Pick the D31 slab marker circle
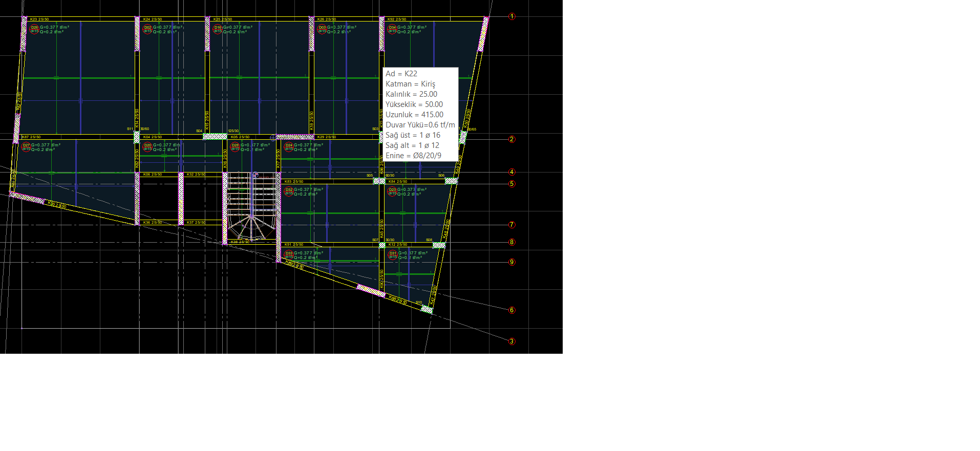Viewport: 980px width, 451px height. click(393, 254)
